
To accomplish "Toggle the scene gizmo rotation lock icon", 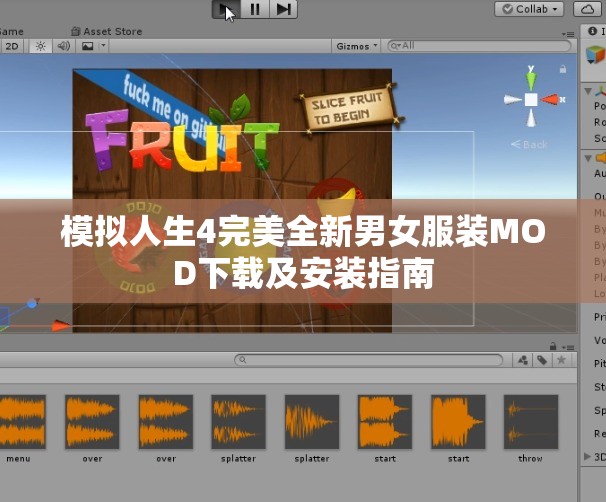I will pyautogui.click(x=563, y=69).
